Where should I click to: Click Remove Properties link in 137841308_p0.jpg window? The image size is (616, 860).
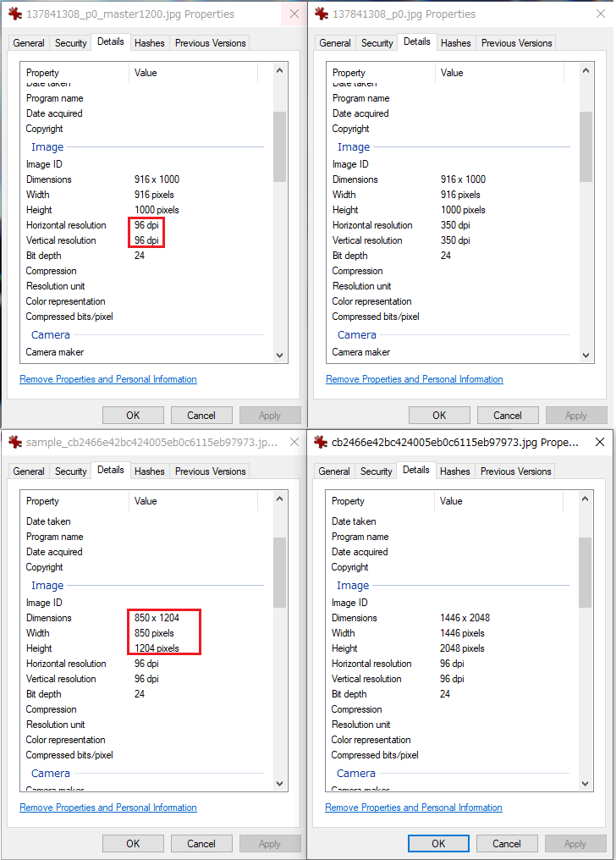pos(415,379)
